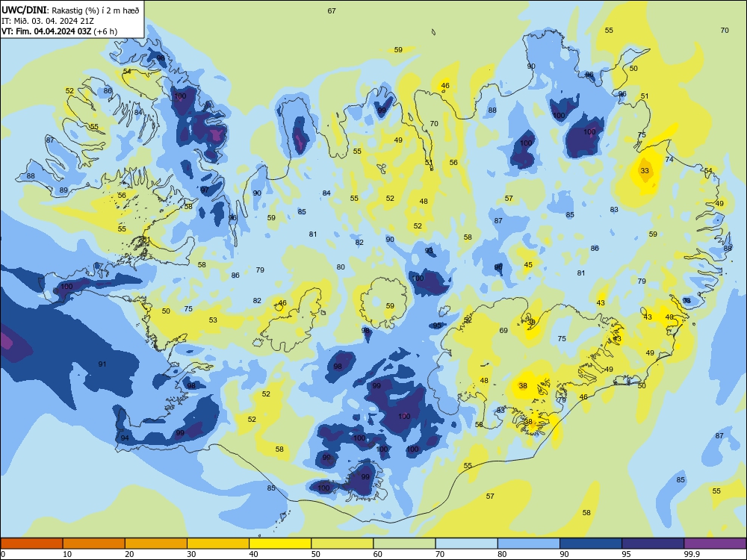Click the medium blue 80–90 legend swatch
This screenshot has width=747, height=560.
click(x=529, y=544)
